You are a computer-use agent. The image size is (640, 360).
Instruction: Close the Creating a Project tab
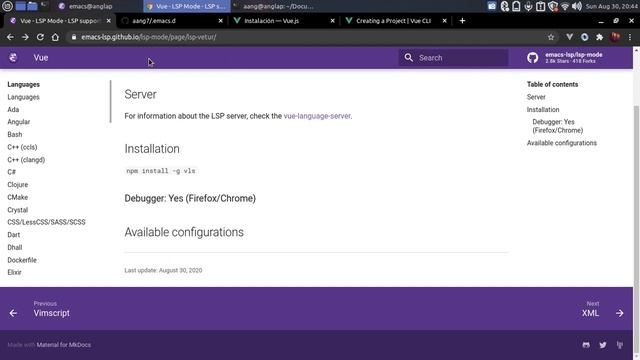coord(444,21)
